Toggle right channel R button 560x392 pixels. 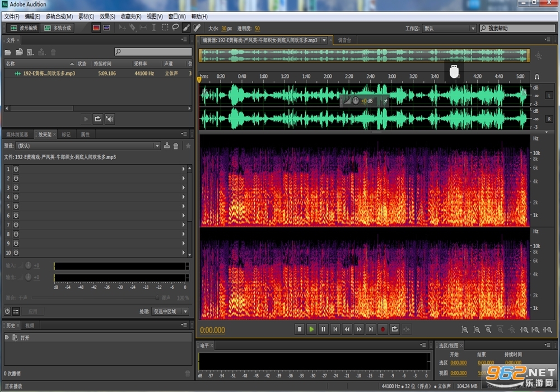[549, 119]
